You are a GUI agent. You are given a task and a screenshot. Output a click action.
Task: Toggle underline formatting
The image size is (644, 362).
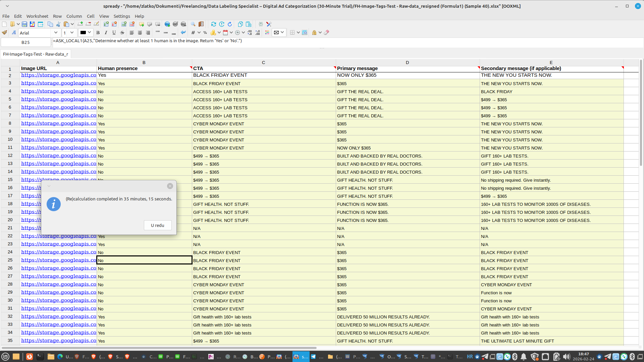pyautogui.click(x=114, y=33)
